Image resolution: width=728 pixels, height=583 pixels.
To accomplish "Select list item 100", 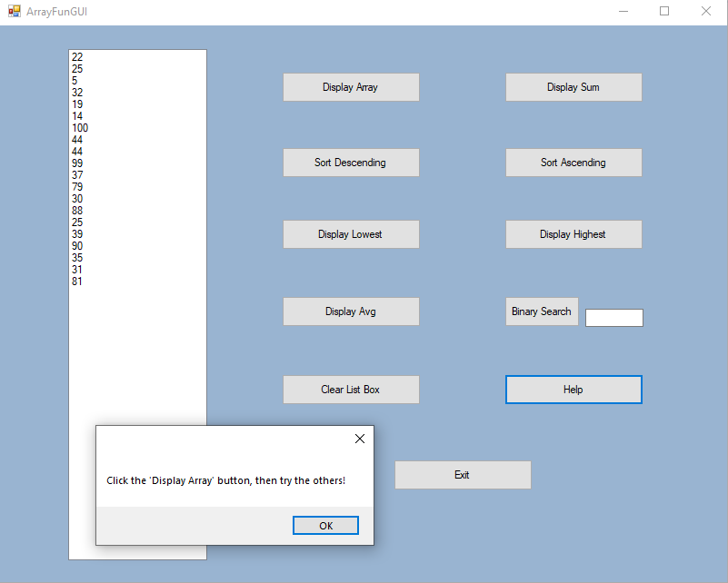I will (137, 128).
